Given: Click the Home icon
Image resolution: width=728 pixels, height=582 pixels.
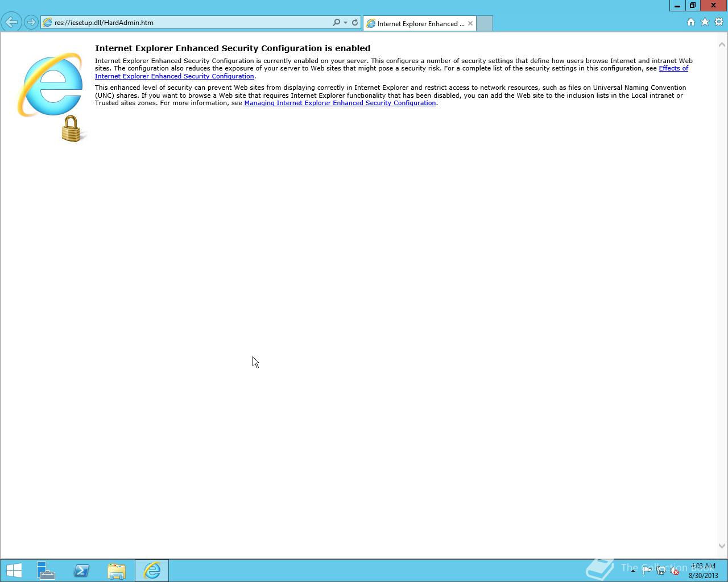Looking at the screenshot, I should 691,22.
